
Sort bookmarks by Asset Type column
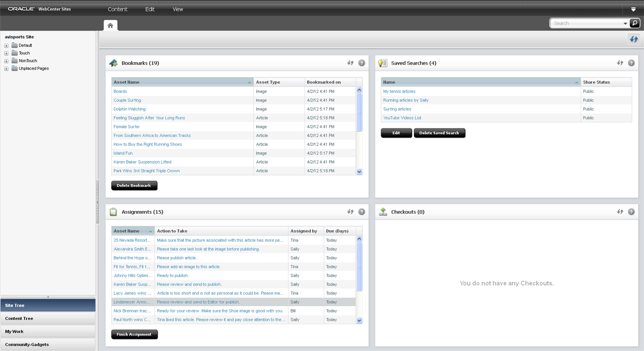tap(279, 82)
